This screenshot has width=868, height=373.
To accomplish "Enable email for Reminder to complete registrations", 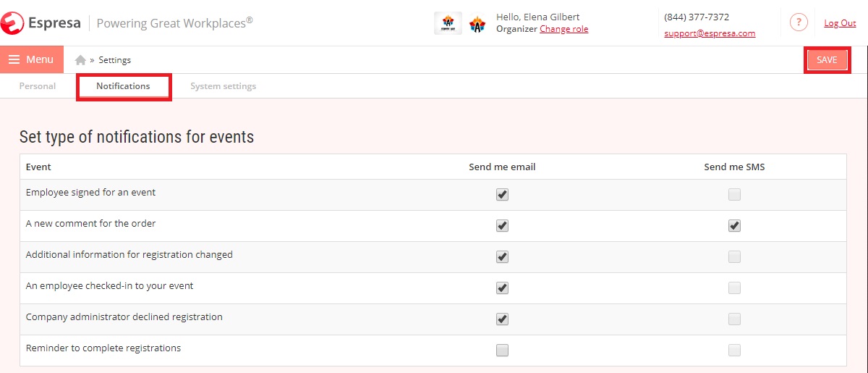I will click(x=503, y=350).
